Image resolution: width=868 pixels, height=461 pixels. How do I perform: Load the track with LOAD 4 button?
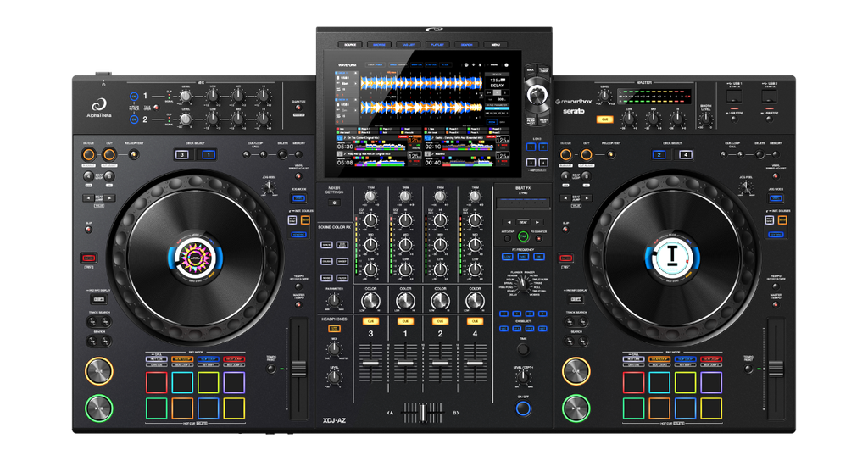click(x=543, y=162)
